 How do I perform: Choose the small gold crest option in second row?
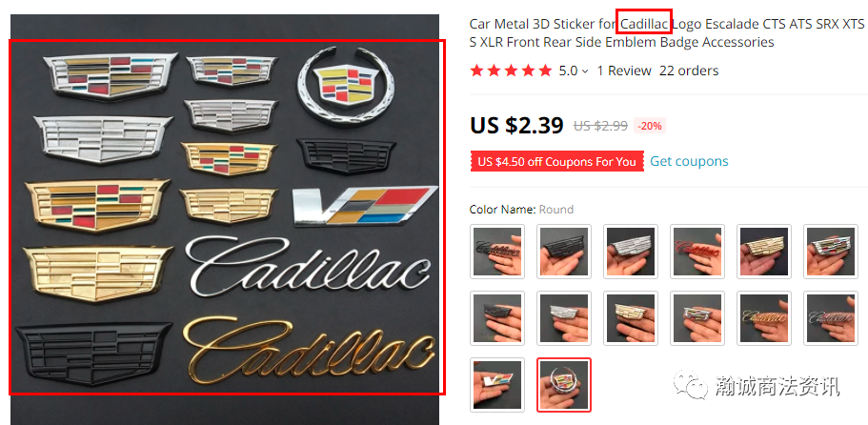(x=631, y=318)
